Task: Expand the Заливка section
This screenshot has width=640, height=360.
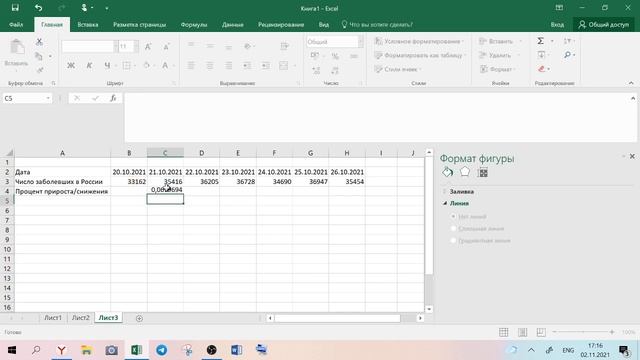Action: [x=462, y=191]
